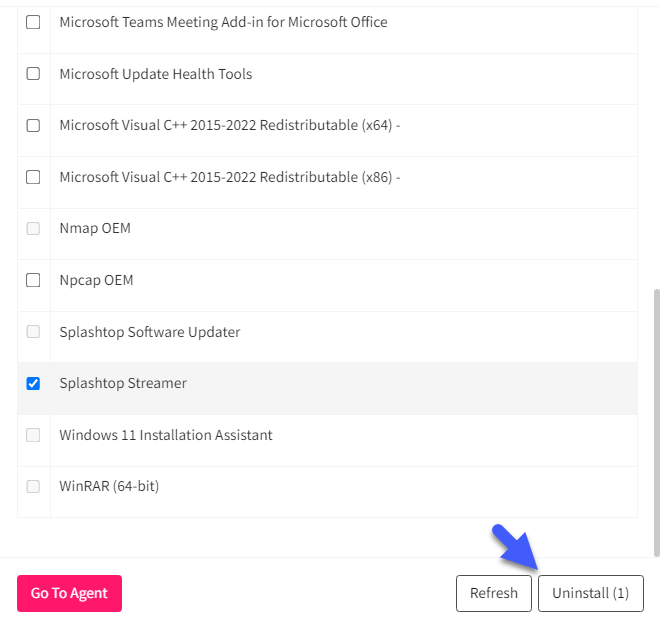Check the Microsoft Teams Meeting Add-in checkbox
Image resolution: width=660 pixels, height=628 pixels.
point(33,22)
